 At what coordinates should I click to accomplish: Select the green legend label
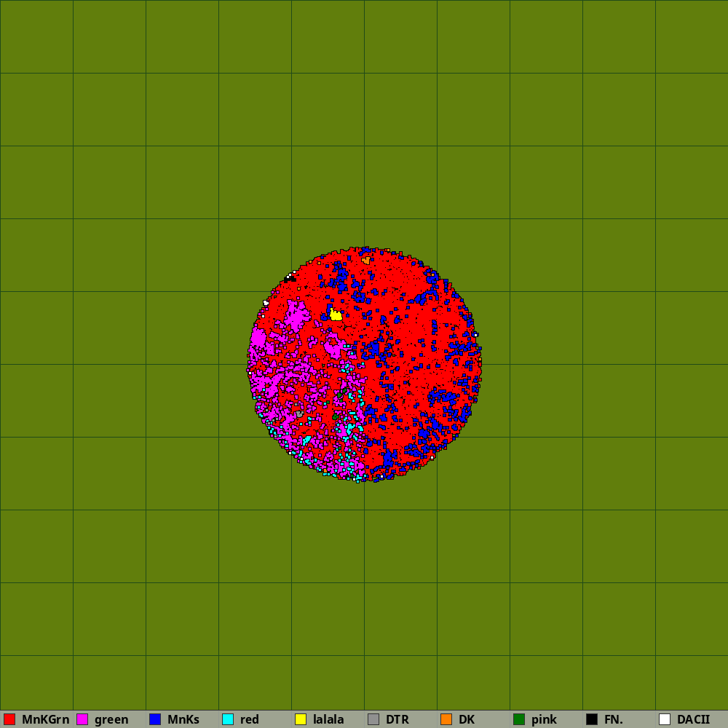coord(111,720)
